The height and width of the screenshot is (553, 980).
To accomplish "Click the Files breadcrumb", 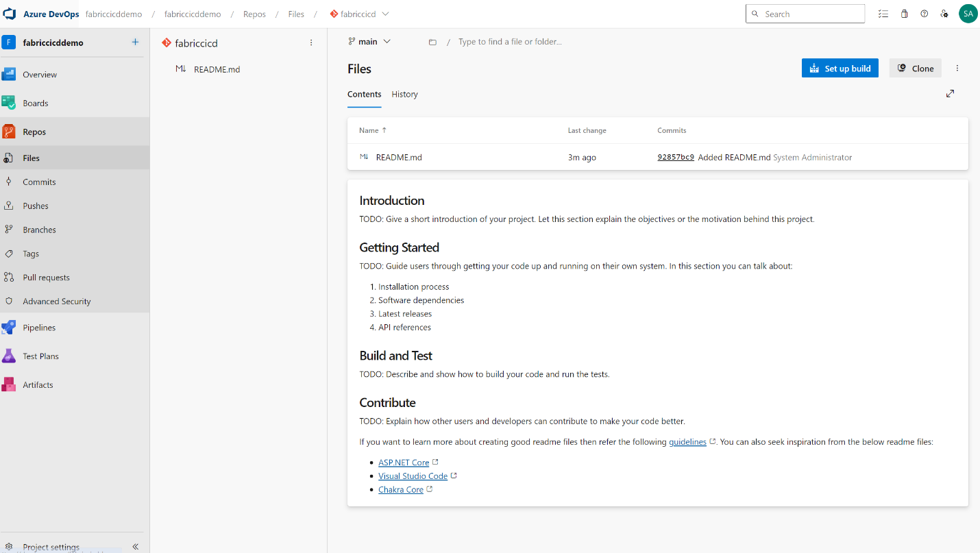I will (x=296, y=14).
